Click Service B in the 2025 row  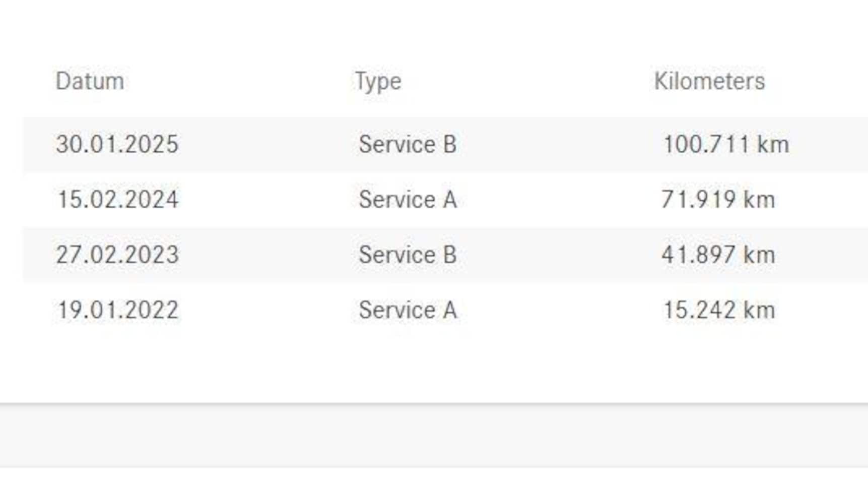coord(408,145)
